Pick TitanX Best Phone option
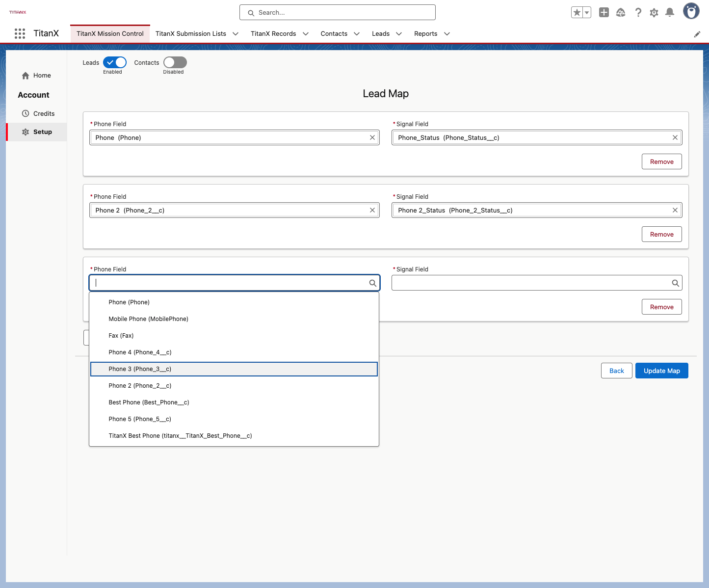The image size is (709, 588). 234,436
